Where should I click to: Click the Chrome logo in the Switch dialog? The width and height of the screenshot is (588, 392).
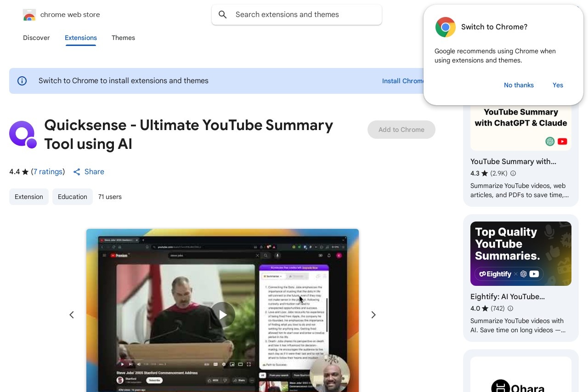445,27
